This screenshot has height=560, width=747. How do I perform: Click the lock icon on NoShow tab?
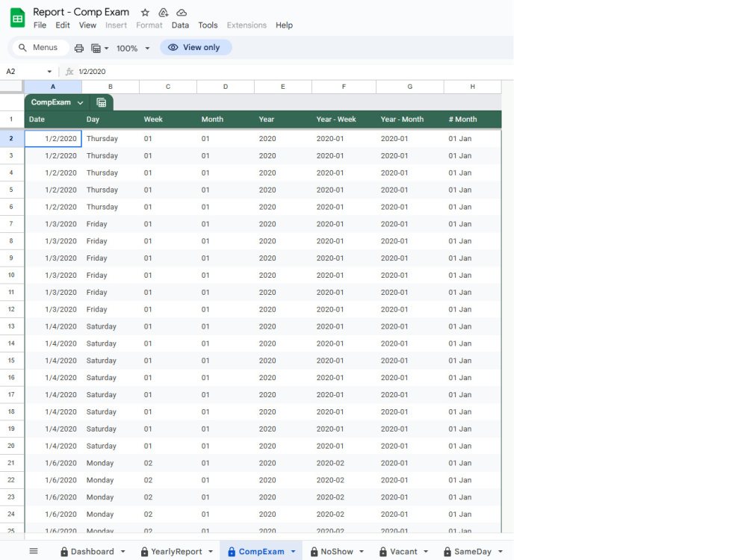click(x=314, y=552)
